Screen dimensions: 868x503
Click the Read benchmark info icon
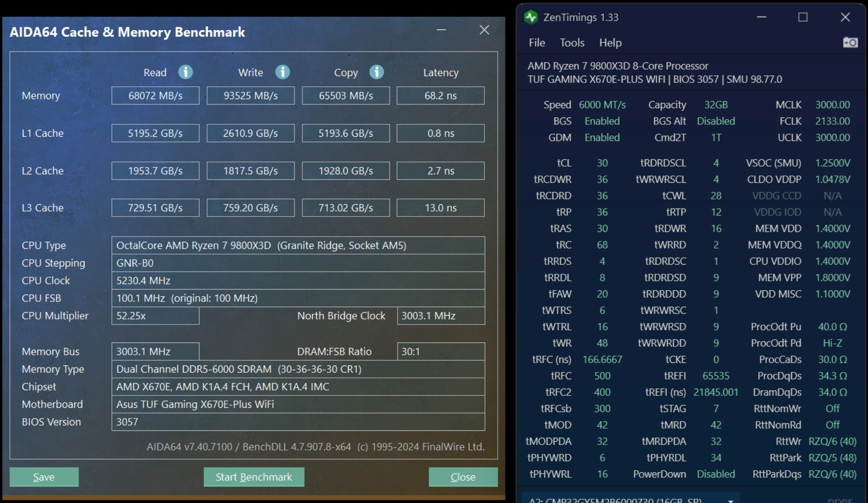(186, 72)
